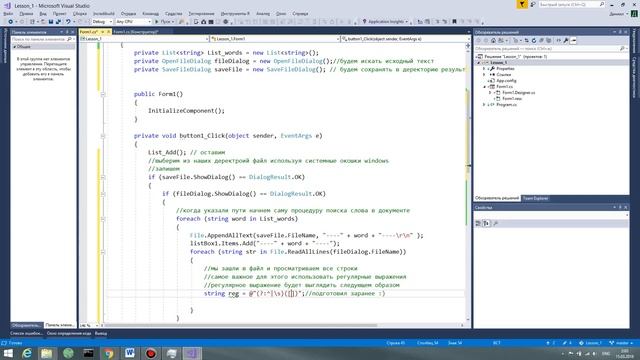
Task: Collapse the Form1.cs node
Action: click(484, 87)
